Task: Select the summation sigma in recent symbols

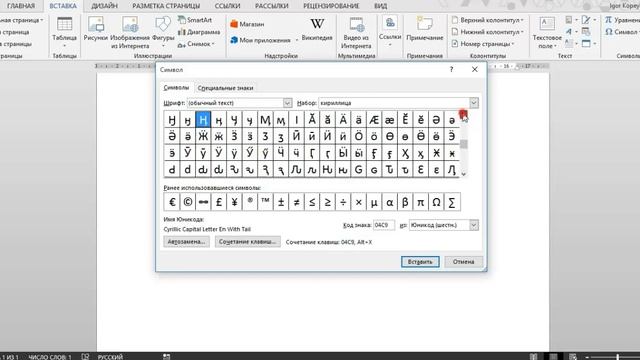Action: pos(452,202)
